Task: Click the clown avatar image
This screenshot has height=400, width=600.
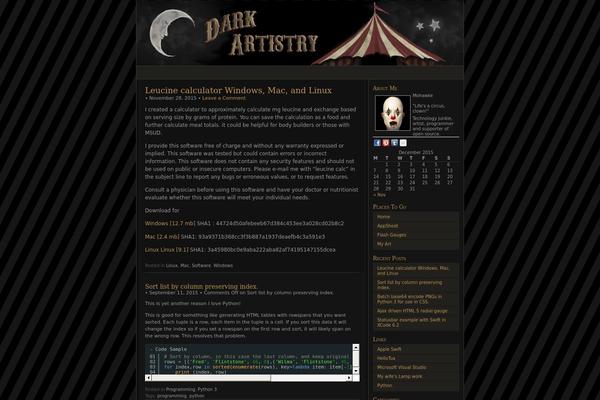Action: [x=393, y=113]
